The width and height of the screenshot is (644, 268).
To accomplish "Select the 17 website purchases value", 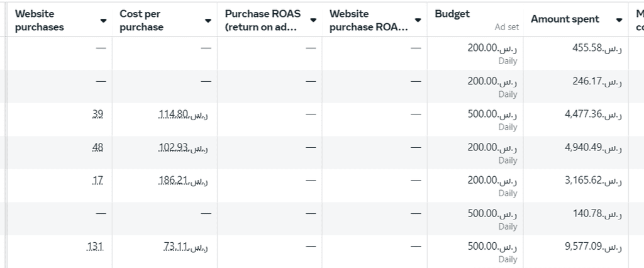I will [x=97, y=181].
